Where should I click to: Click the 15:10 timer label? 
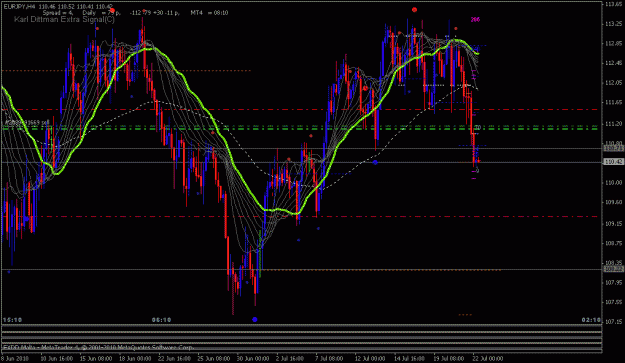coord(12,320)
